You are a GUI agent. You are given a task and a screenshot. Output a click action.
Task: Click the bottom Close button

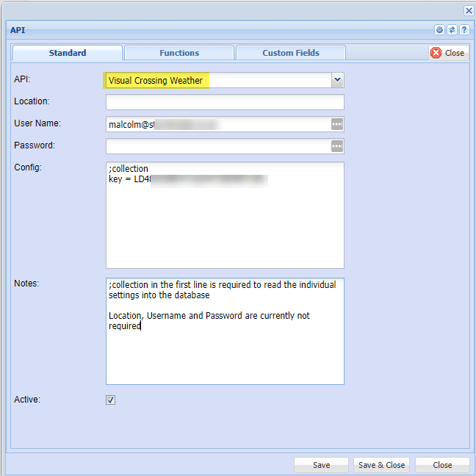(442, 465)
